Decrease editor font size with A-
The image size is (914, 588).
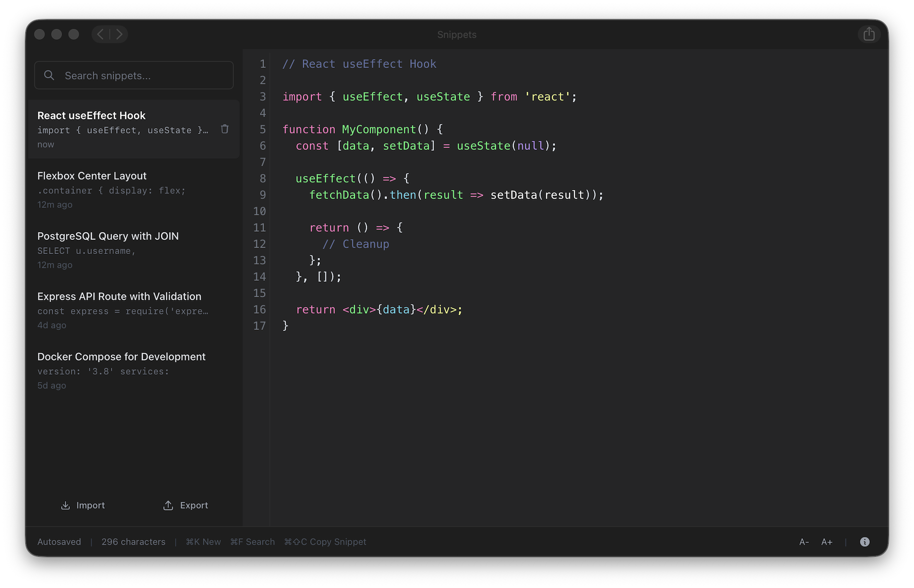pyautogui.click(x=804, y=541)
